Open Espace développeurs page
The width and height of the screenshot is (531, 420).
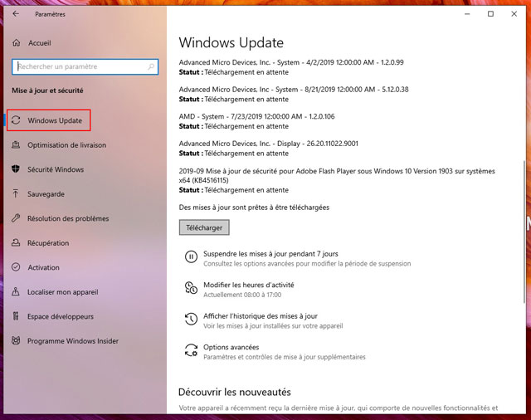click(61, 316)
